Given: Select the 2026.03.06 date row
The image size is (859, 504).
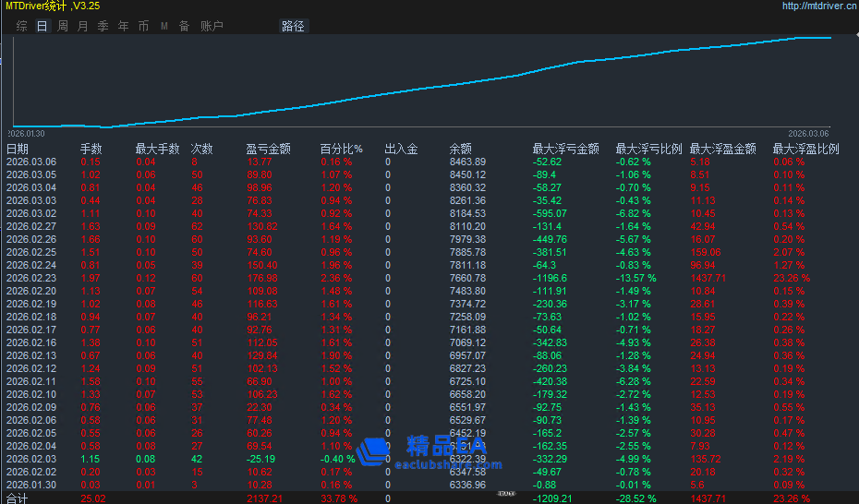Looking at the screenshot, I should [31, 162].
